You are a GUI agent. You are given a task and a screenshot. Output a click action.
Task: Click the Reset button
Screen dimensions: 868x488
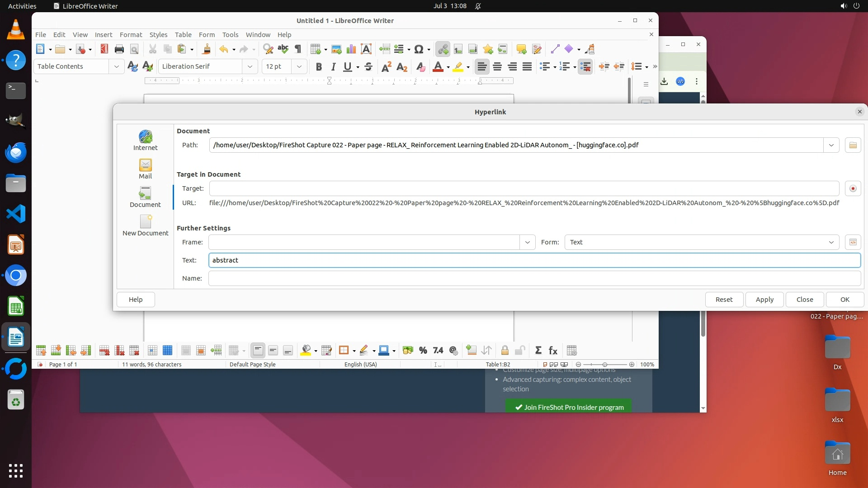(x=724, y=300)
